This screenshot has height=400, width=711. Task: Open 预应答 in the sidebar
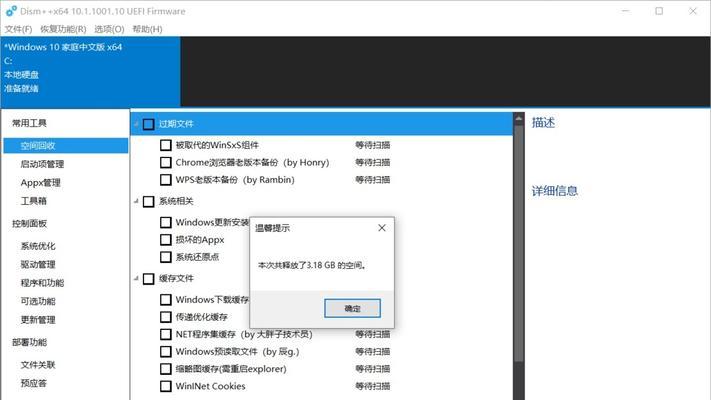34,383
